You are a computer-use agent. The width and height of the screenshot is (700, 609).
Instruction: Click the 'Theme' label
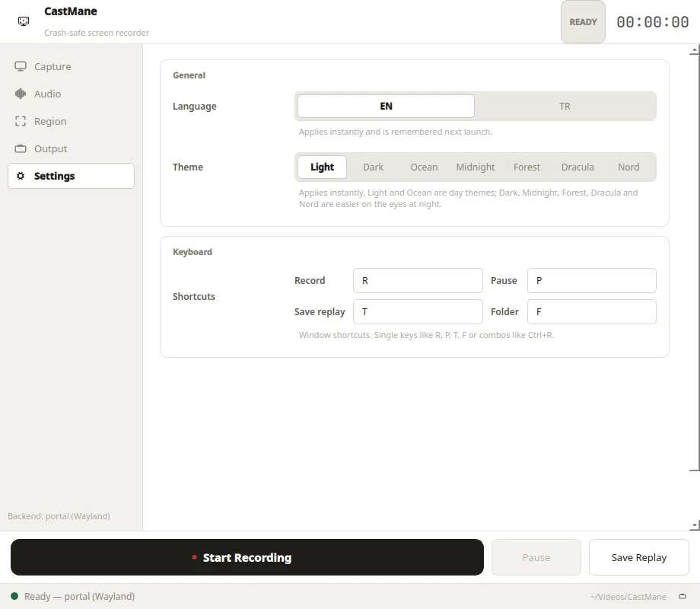point(187,167)
